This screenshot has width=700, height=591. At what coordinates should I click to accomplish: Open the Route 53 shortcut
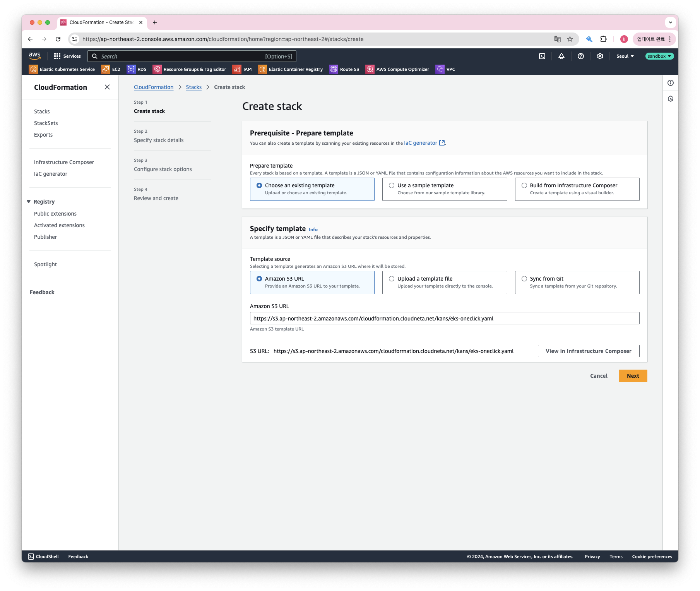coord(344,69)
